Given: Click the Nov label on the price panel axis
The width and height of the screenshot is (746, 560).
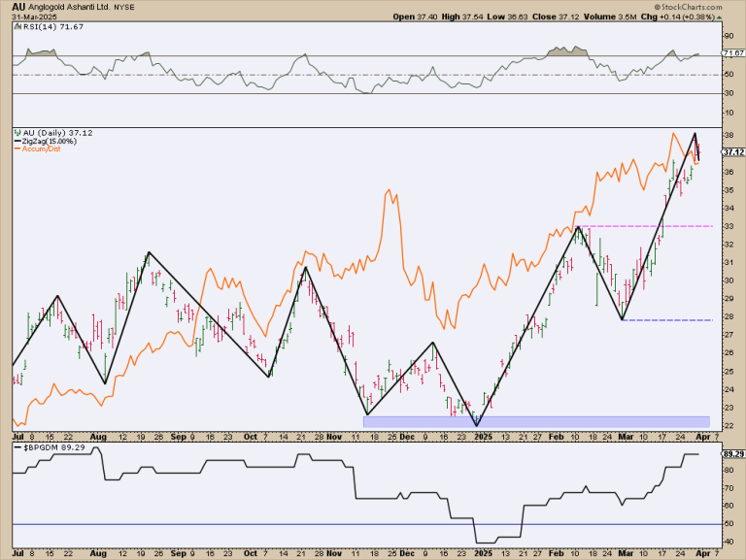Looking at the screenshot, I should click(334, 437).
